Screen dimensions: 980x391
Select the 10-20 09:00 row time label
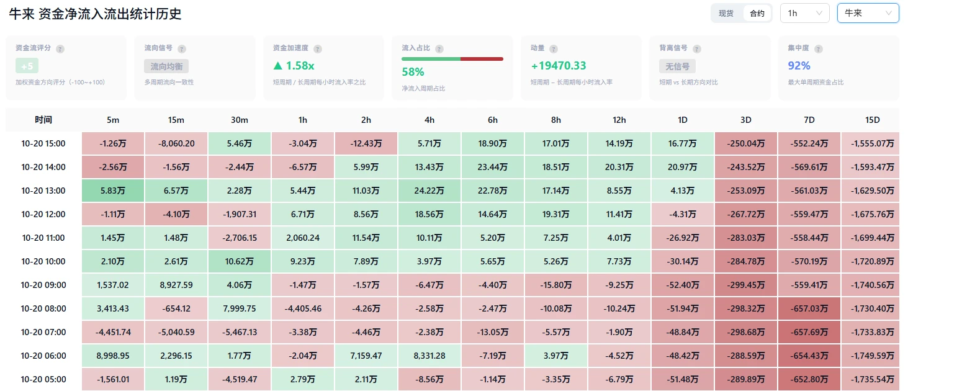43,285
